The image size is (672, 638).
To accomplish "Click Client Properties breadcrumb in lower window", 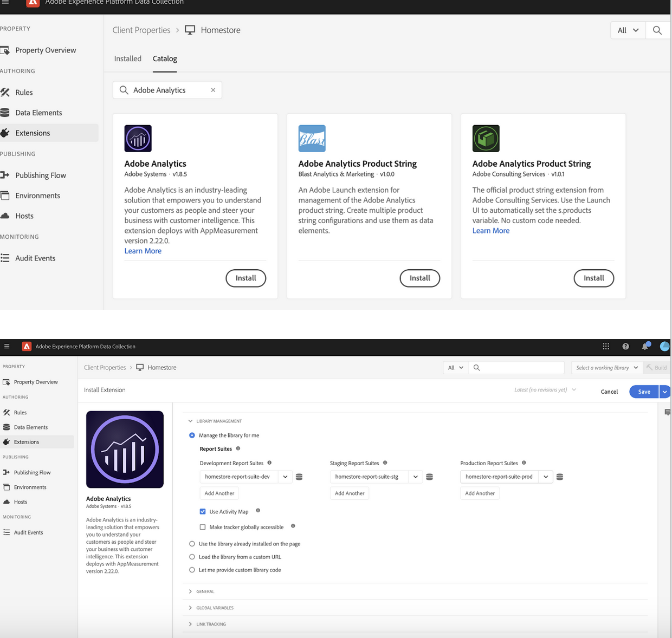I will pyautogui.click(x=105, y=368).
